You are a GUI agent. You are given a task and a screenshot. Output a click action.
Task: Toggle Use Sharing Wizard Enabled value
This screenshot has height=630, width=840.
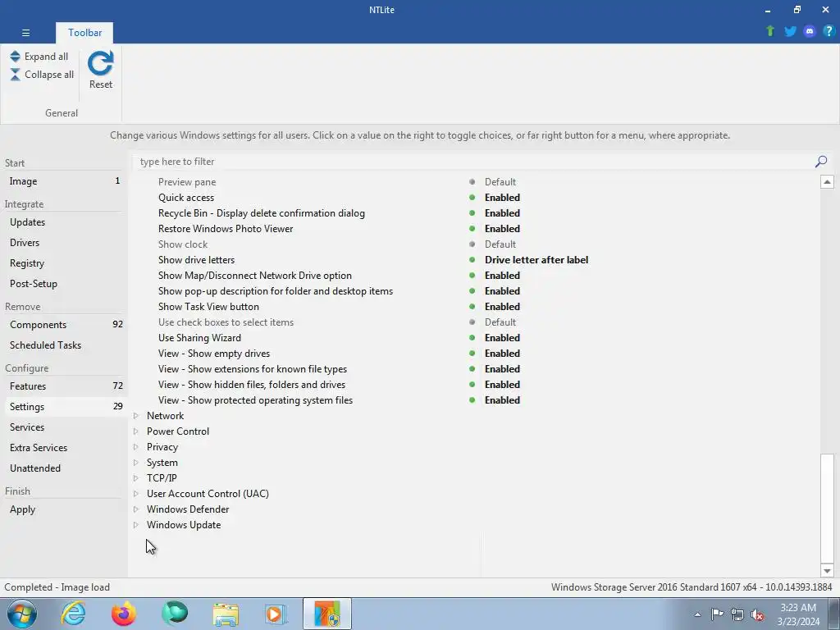click(503, 338)
